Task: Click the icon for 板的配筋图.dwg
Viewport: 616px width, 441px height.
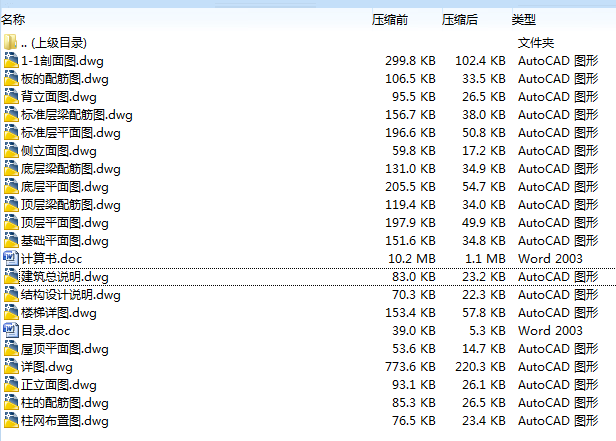Action: pos(11,78)
